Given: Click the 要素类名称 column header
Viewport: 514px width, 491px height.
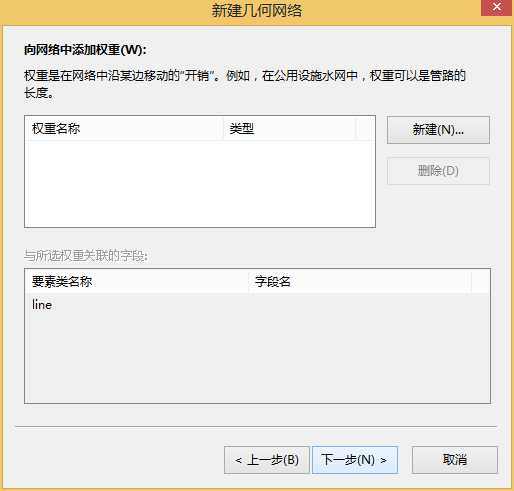Looking at the screenshot, I should pyautogui.click(x=136, y=282).
